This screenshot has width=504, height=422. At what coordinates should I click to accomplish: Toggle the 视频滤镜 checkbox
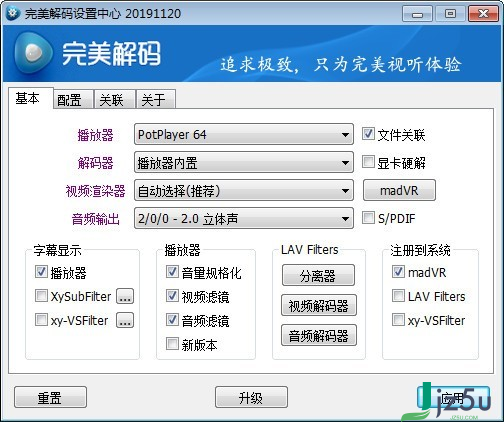(x=172, y=296)
